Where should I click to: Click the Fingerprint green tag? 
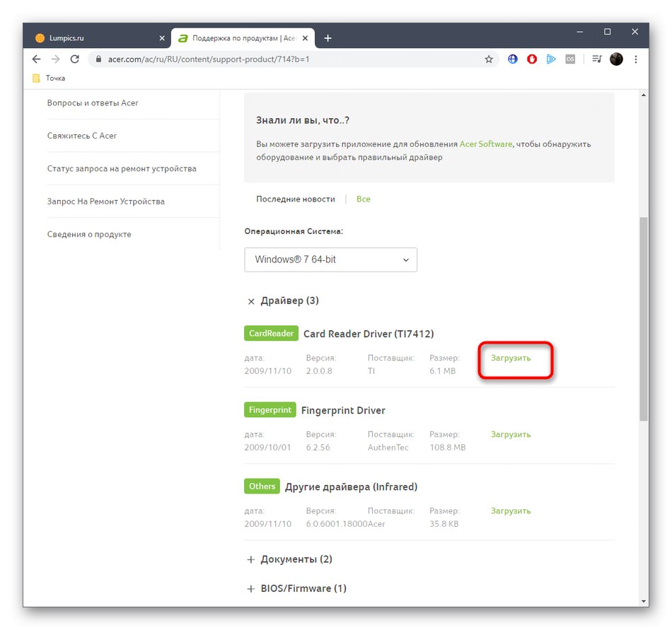click(x=270, y=410)
